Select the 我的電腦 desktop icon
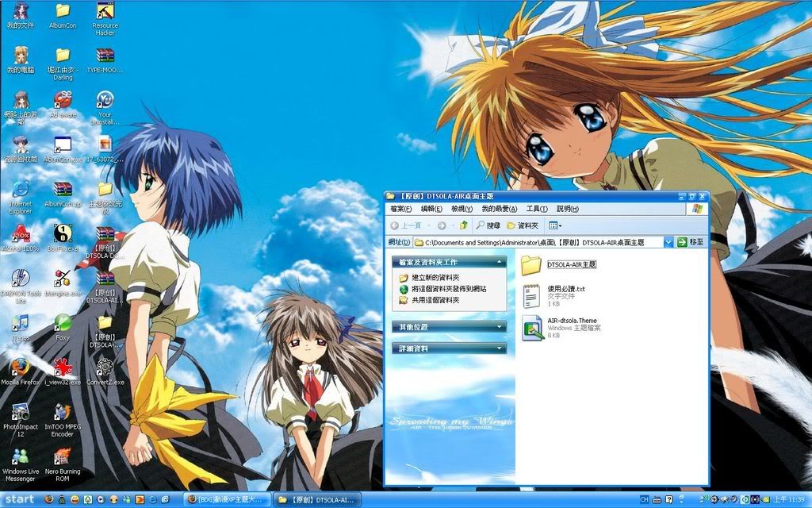 click(x=21, y=60)
